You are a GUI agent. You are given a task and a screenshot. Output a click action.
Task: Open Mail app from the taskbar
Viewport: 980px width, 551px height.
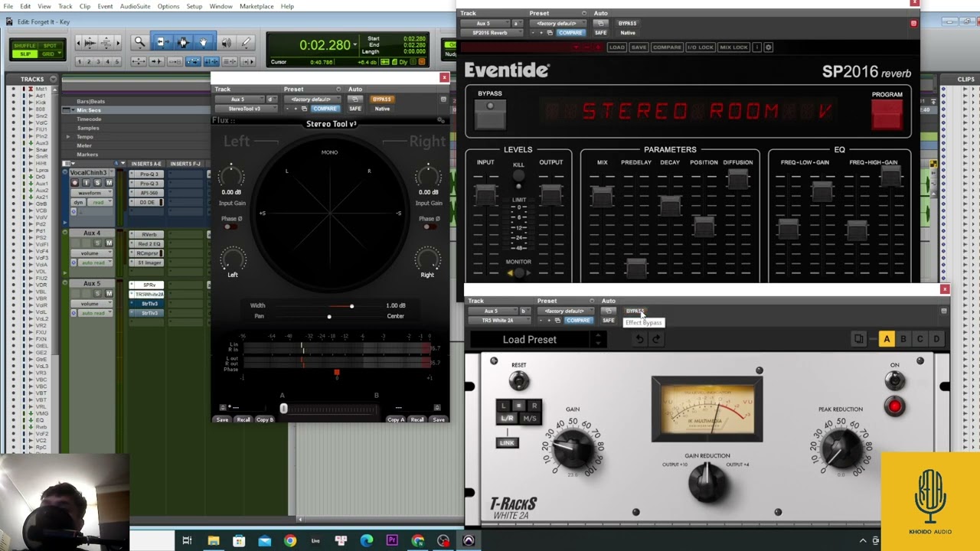point(264,541)
